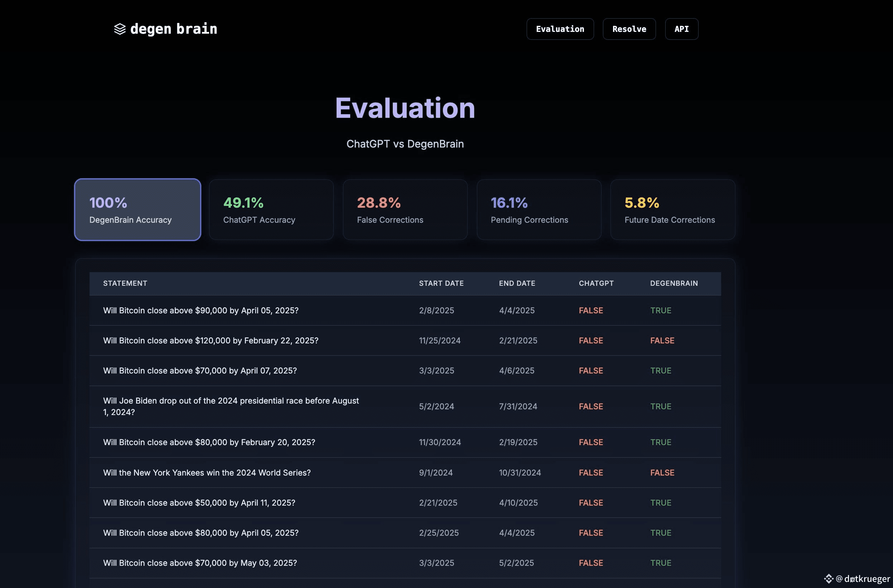Sort by the STATEMENT column header
This screenshot has height=588, width=893.
125,283
